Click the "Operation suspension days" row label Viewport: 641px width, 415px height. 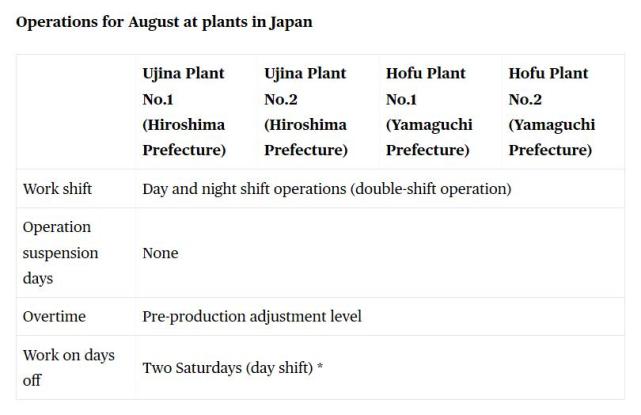(60, 253)
